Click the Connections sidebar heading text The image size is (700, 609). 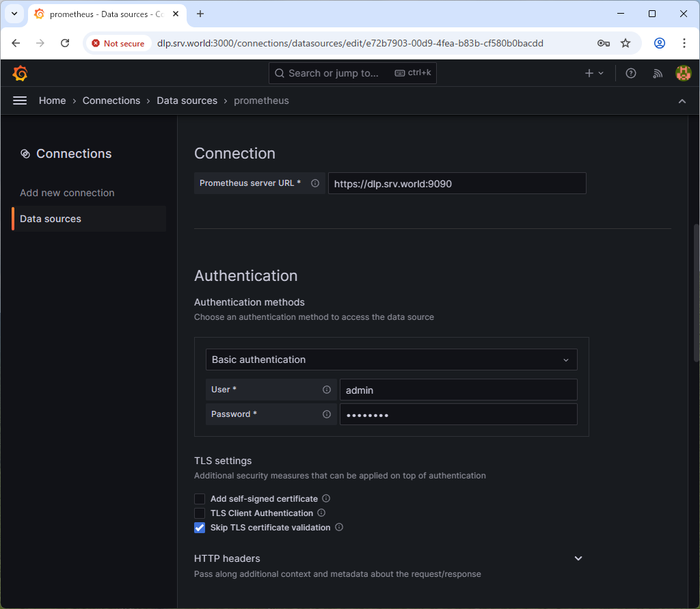74,154
